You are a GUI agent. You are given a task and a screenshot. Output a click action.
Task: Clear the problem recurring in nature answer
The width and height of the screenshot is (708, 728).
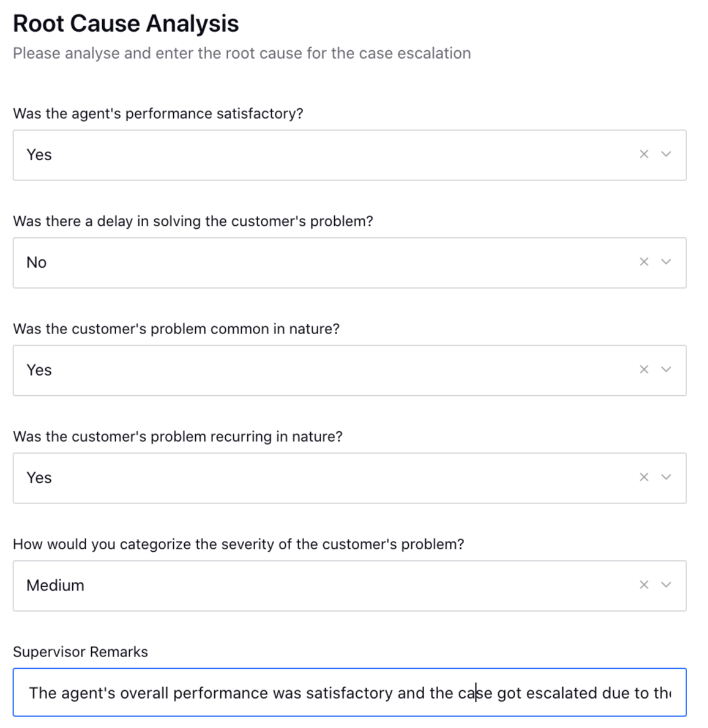pos(644,477)
